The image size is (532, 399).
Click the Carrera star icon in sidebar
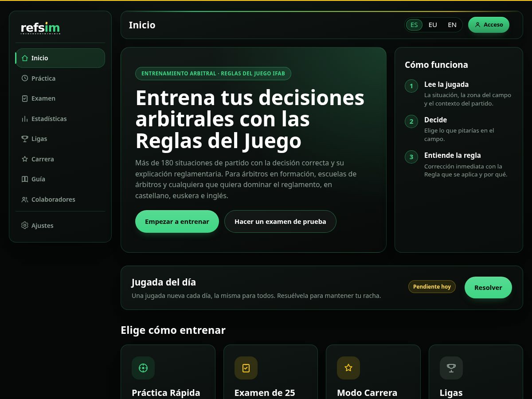(x=25, y=159)
